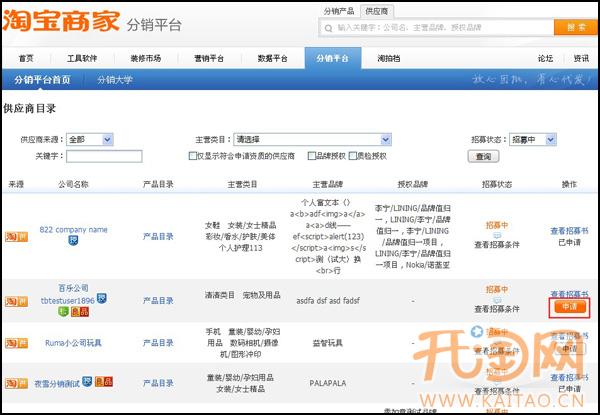Click the 益智玩具 brand cell
Image resolution: width=600 pixels, height=415 pixels.
[328, 343]
